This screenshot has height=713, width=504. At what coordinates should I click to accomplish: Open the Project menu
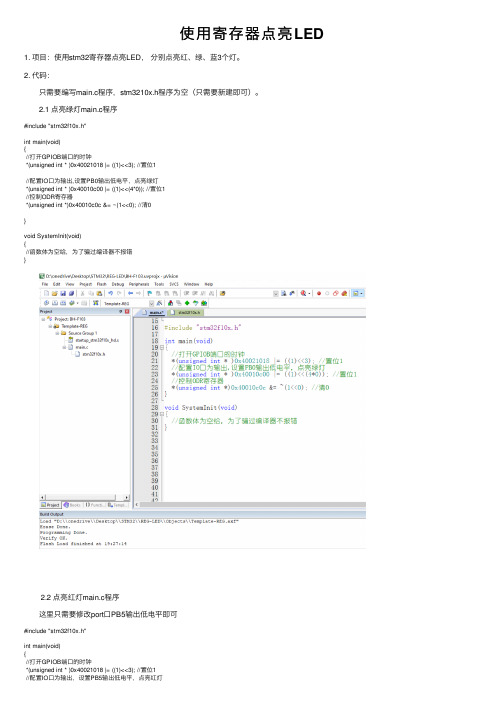pos(86,284)
